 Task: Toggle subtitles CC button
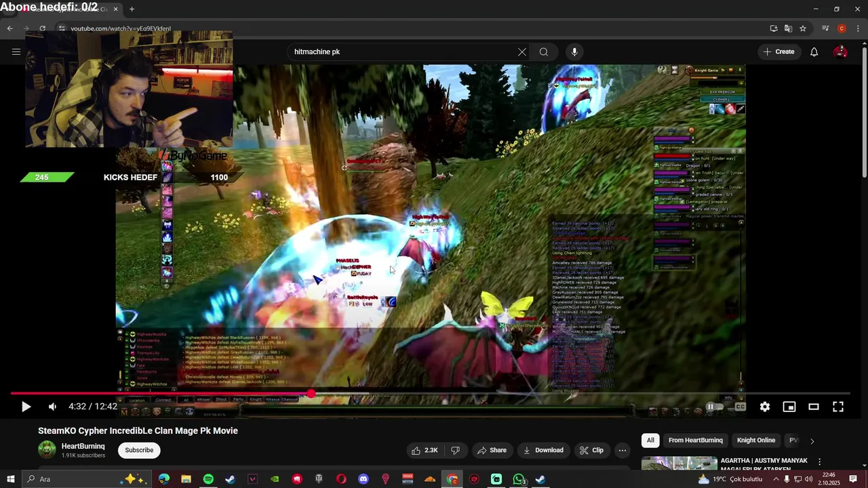pyautogui.click(x=741, y=407)
